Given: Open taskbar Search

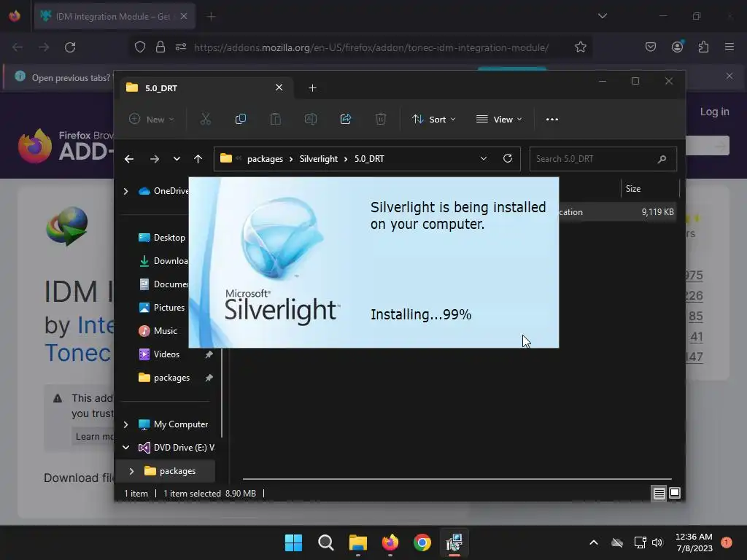Looking at the screenshot, I should pyautogui.click(x=326, y=542).
